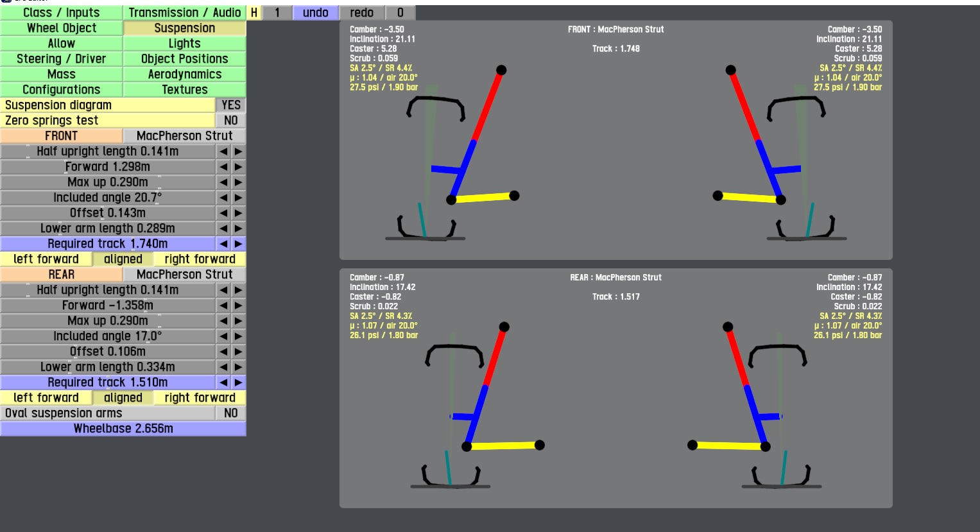
Task: Click the Track : 1.517 readout
Action: [x=616, y=297]
